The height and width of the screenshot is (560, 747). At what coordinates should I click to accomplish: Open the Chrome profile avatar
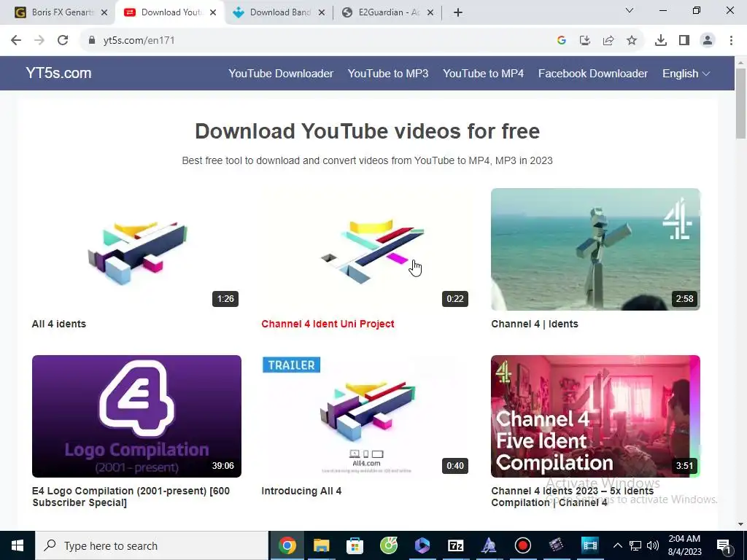click(x=708, y=41)
